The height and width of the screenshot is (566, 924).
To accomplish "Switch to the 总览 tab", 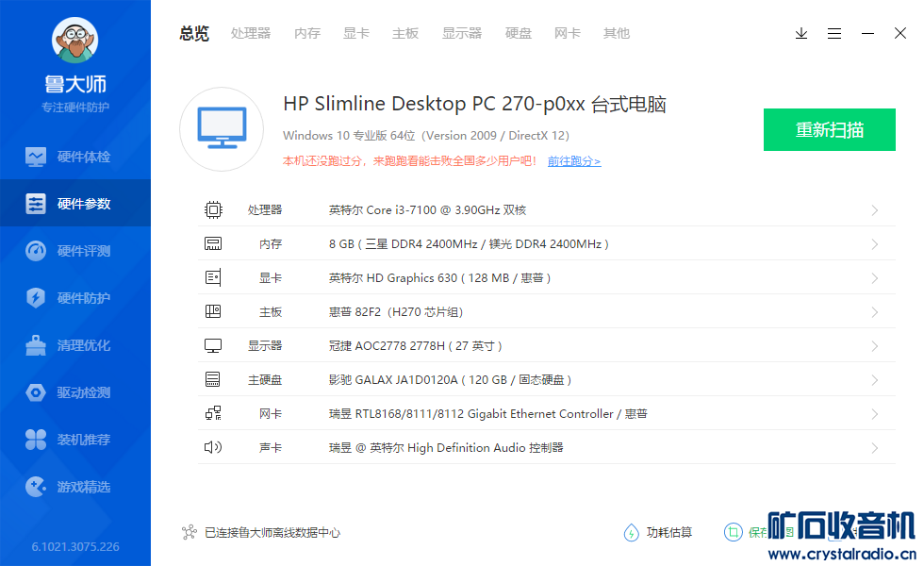I will tap(194, 34).
